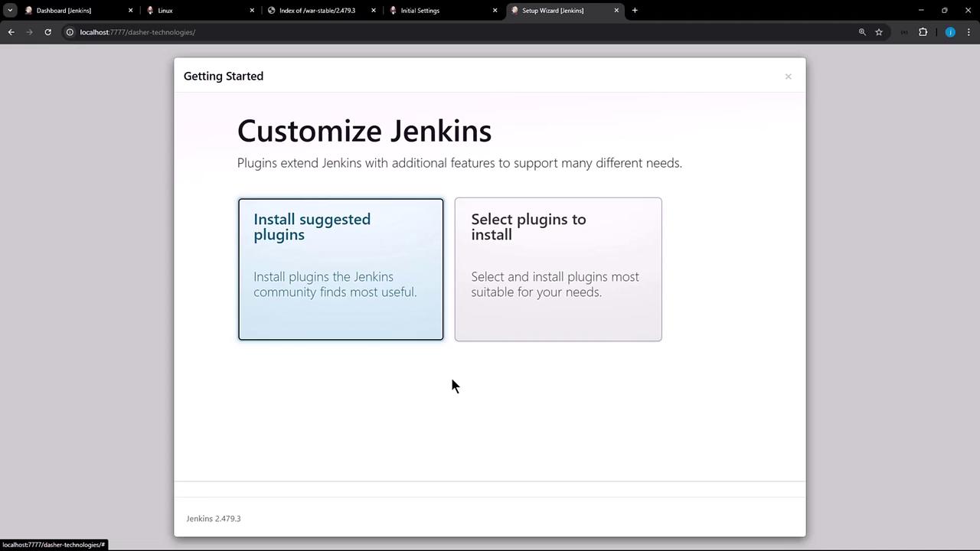Click the Getting Started dialog title
Viewport: 980px width, 551px height.
click(224, 77)
